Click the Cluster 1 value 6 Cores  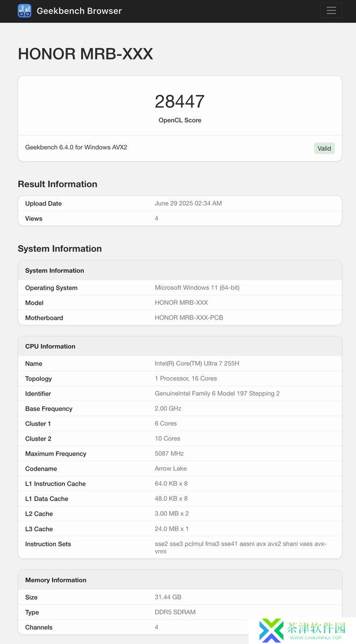[166, 423]
